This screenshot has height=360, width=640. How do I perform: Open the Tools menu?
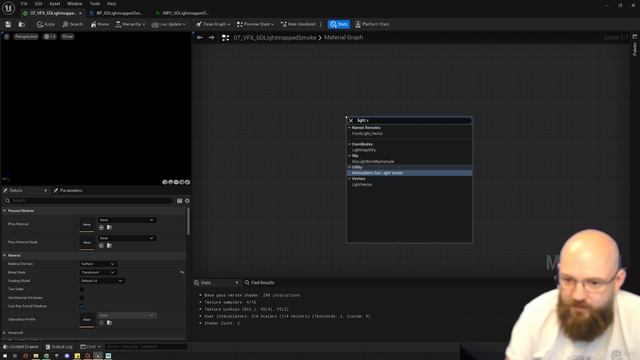click(95, 4)
